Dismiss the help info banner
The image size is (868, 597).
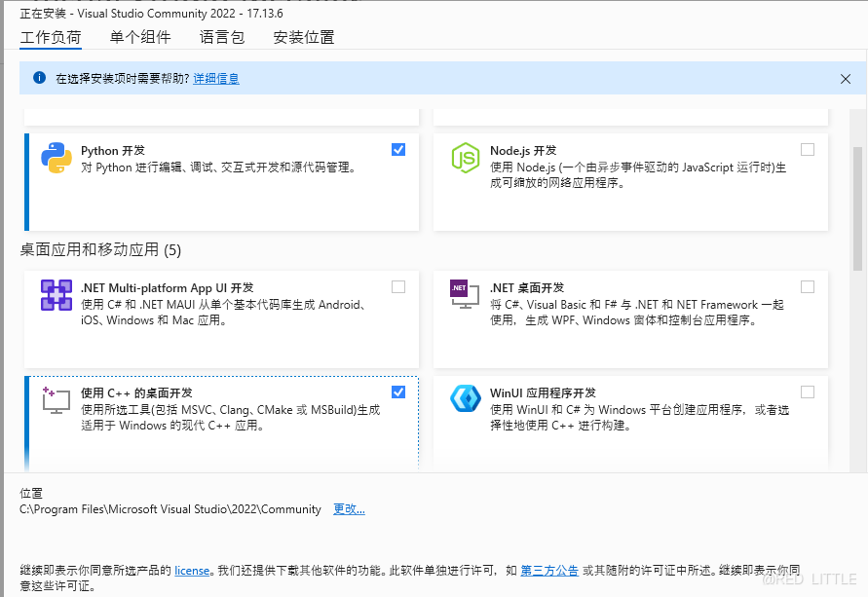click(x=846, y=79)
